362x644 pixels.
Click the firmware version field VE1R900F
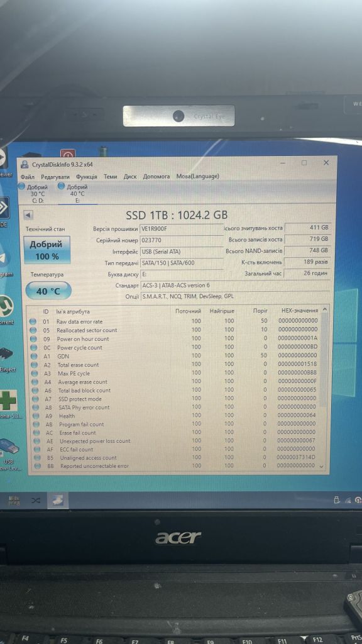[x=182, y=229]
